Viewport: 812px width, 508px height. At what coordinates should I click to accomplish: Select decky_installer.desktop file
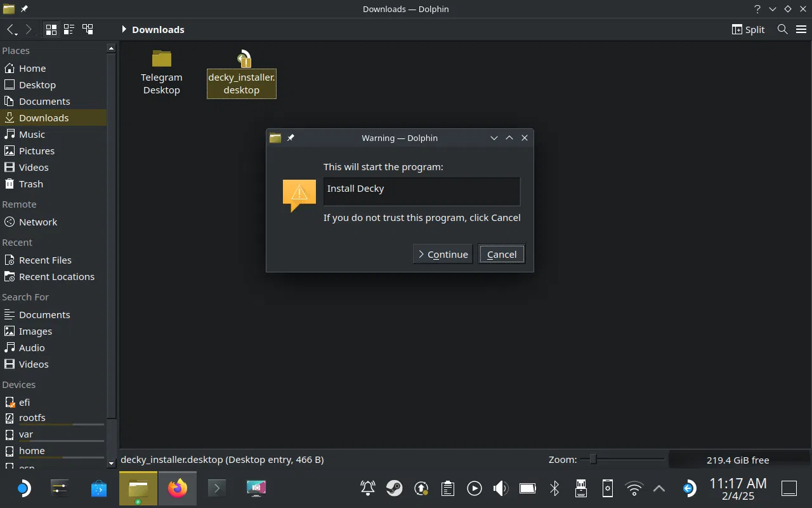coord(242,73)
